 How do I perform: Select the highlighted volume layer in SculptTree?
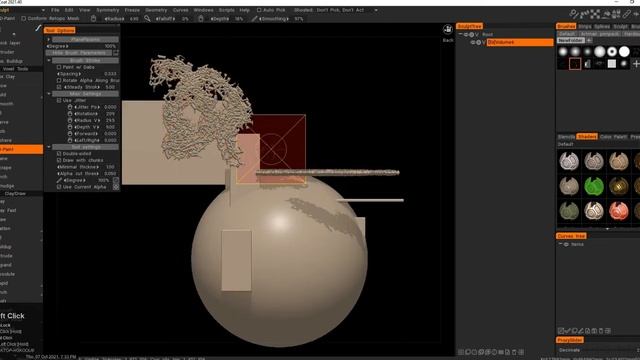pyautogui.click(x=520, y=42)
